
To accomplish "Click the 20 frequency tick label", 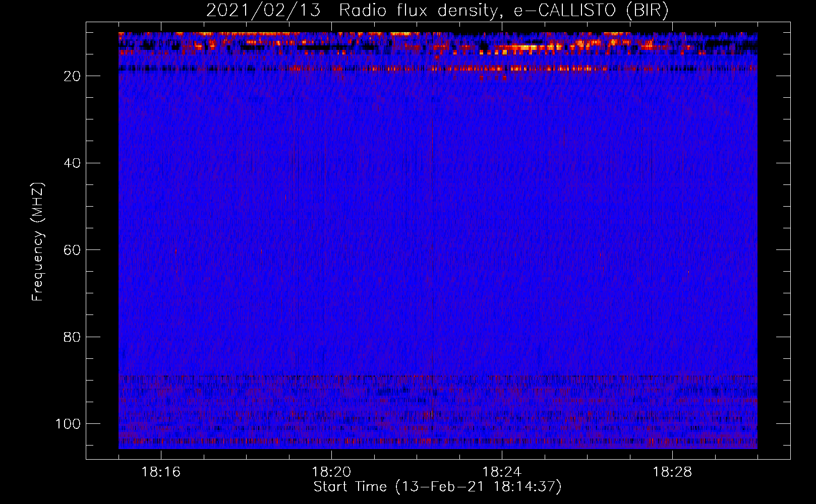I will pos(72,76).
